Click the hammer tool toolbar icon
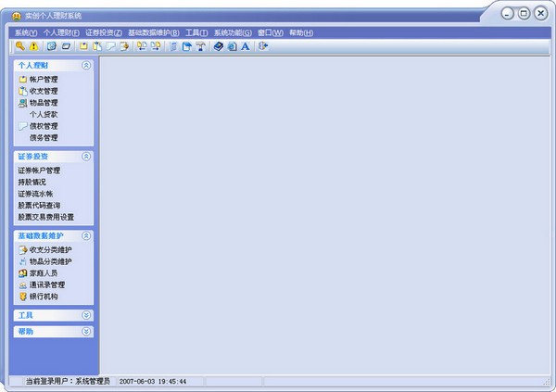 pyautogui.click(x=201, y=46)
